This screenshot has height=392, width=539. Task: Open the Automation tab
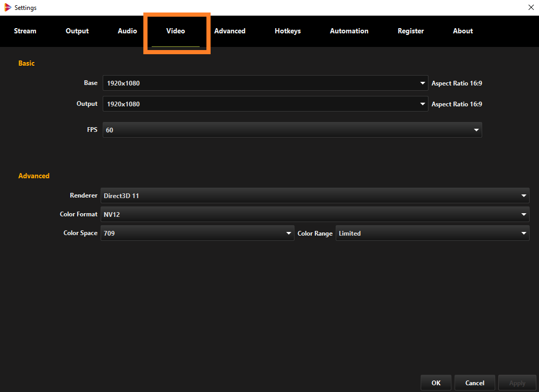(349, 31)
